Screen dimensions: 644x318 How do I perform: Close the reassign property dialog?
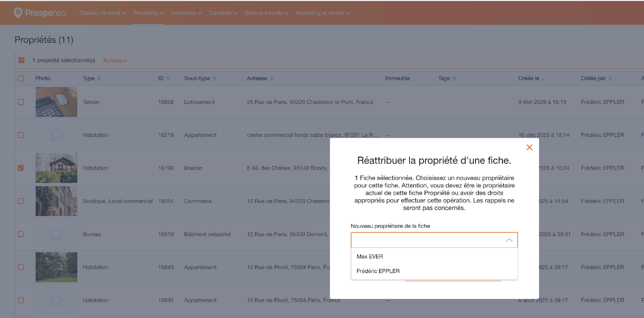coord(529,147)
